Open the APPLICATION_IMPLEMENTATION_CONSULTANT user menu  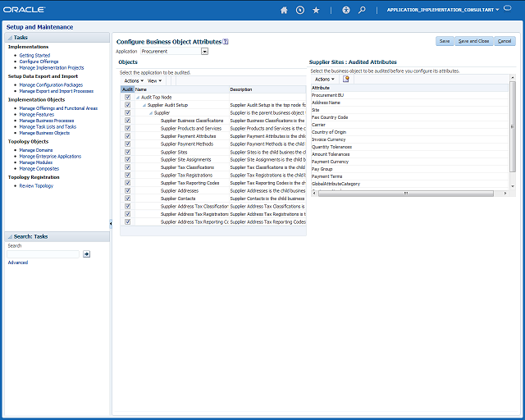click(443, 10)
